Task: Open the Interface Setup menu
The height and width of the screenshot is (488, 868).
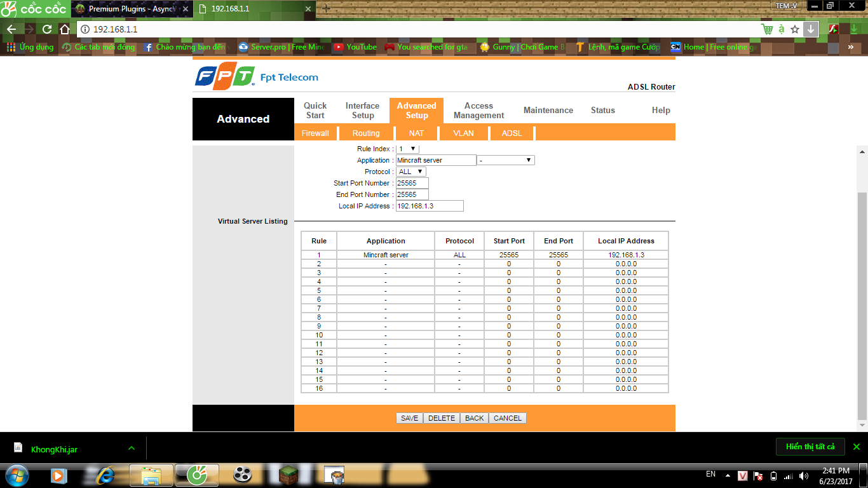Action: point(363,111)
